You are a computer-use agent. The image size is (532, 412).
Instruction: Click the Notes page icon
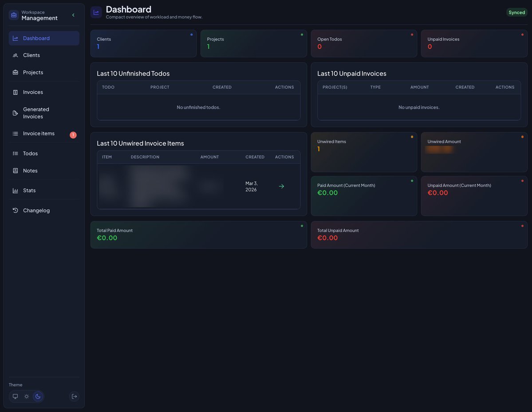15,171
